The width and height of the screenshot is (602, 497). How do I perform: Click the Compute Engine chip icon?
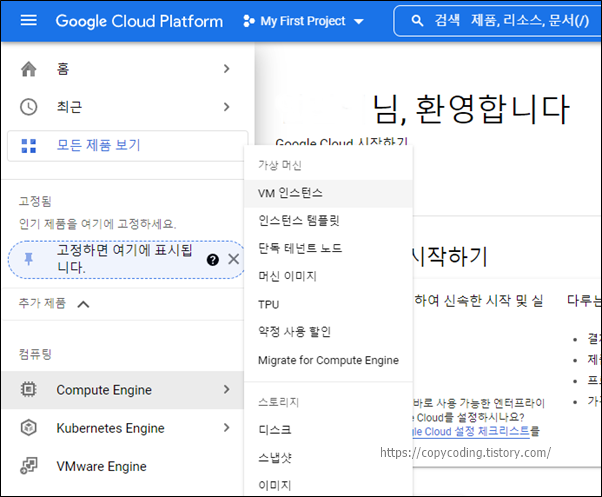pos(29,390)
